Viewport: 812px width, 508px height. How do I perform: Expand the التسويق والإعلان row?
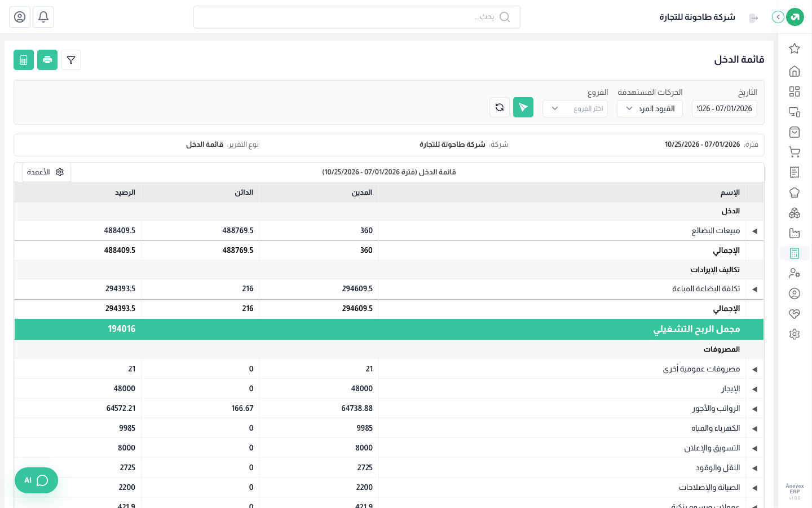point(754,448)
